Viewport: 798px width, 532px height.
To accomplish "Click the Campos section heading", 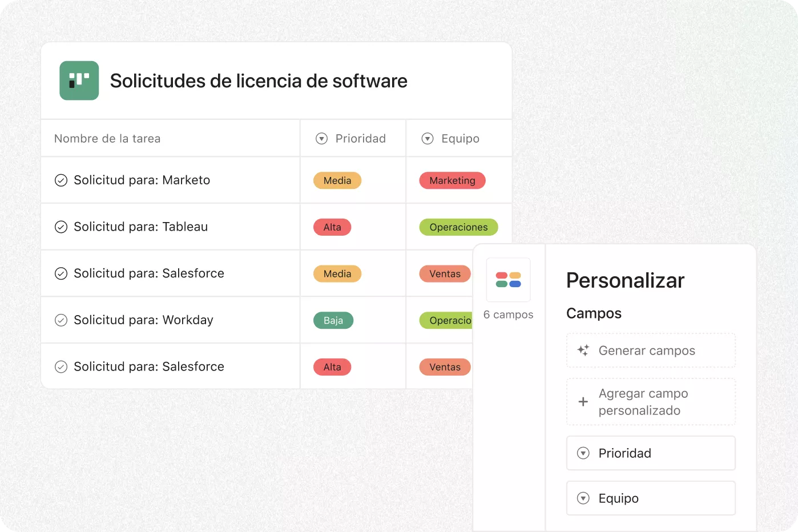I will pos(594,313).
